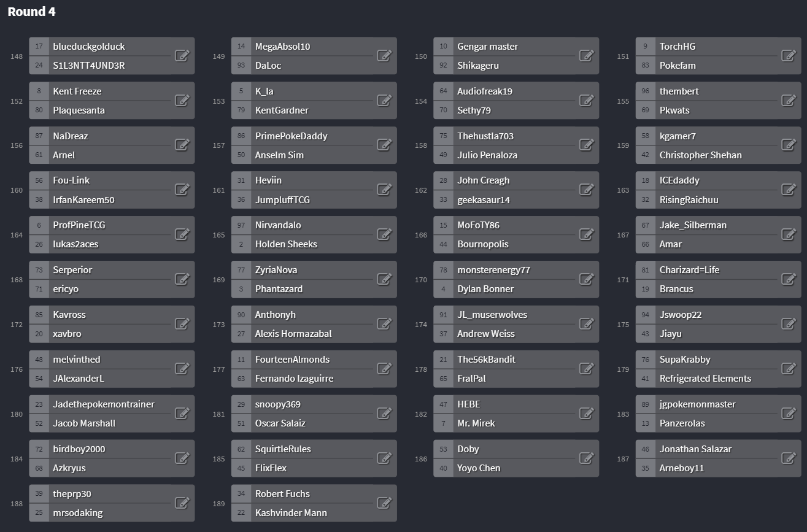Open edit icon for match 151 TorchHG

[x=789, y=56]
